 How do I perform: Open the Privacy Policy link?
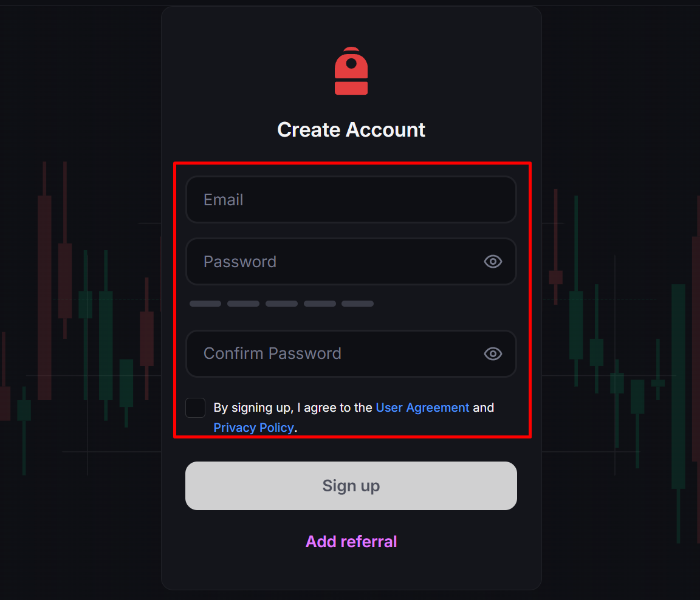[x=253, y=428]
